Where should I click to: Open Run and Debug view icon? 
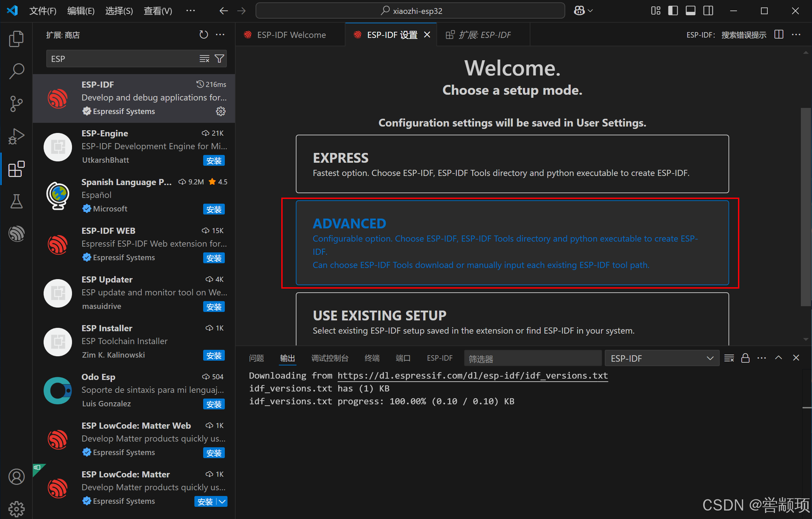coord(16,136)
